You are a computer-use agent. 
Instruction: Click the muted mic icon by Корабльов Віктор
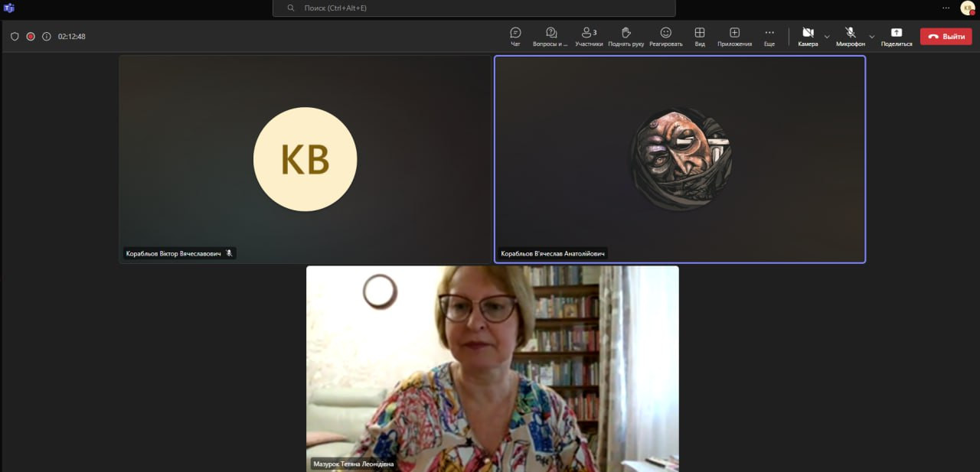pos(229,253)
